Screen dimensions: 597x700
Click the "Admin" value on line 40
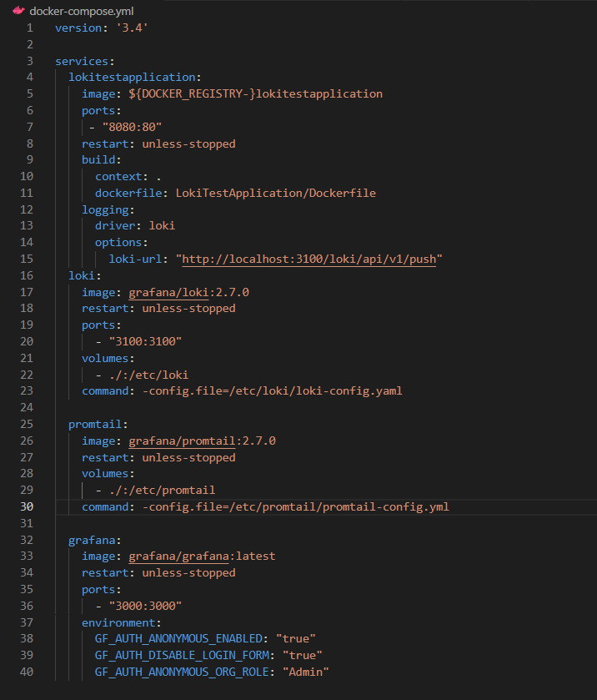click(306, 672)
